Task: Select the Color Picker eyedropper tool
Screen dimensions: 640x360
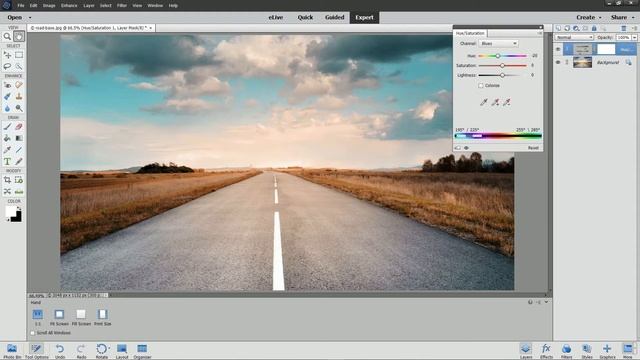Action: 7,150
